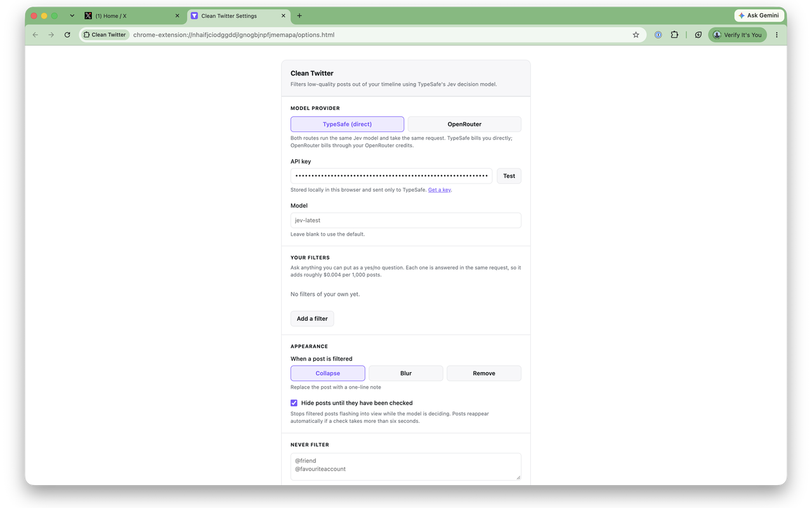The image size is (812, 508).
Task: Click the Never Filter text area
Action: (x=406, y=467)
